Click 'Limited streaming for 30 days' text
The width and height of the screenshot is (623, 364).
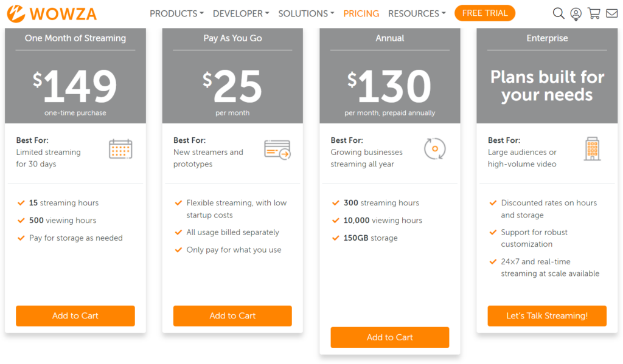click(49, 158)
